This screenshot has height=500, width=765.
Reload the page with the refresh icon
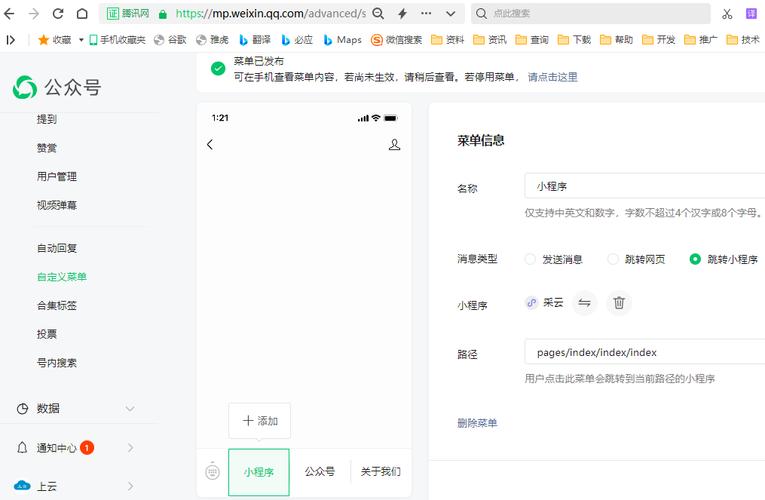click(x=58, y=14)
